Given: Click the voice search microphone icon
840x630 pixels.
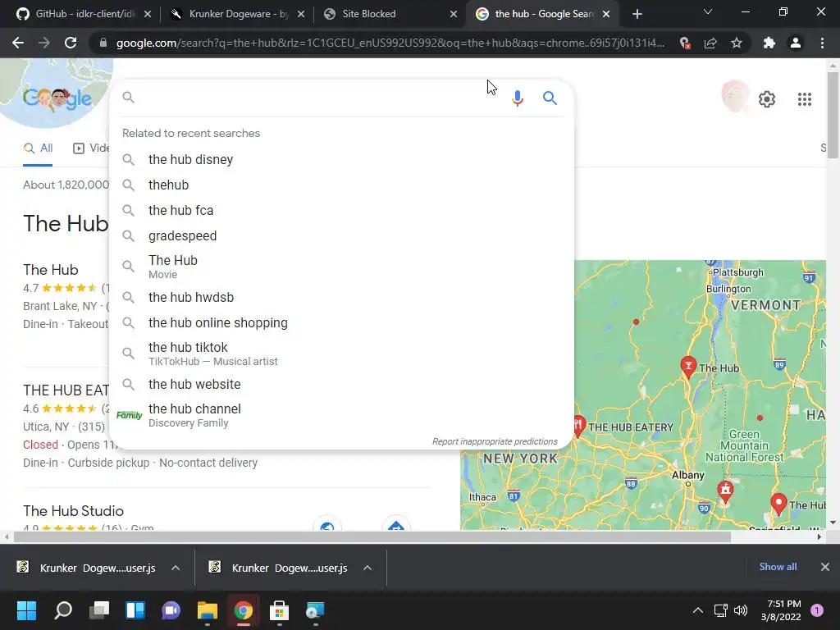Looking at the screenshot, I should [517, 98].
